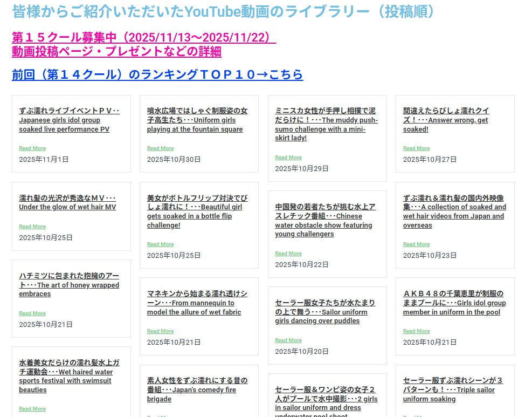The width and height of the screenshot is (532, 417).
Task: Open 'From mannequin to model' post title
Action: 197,303
